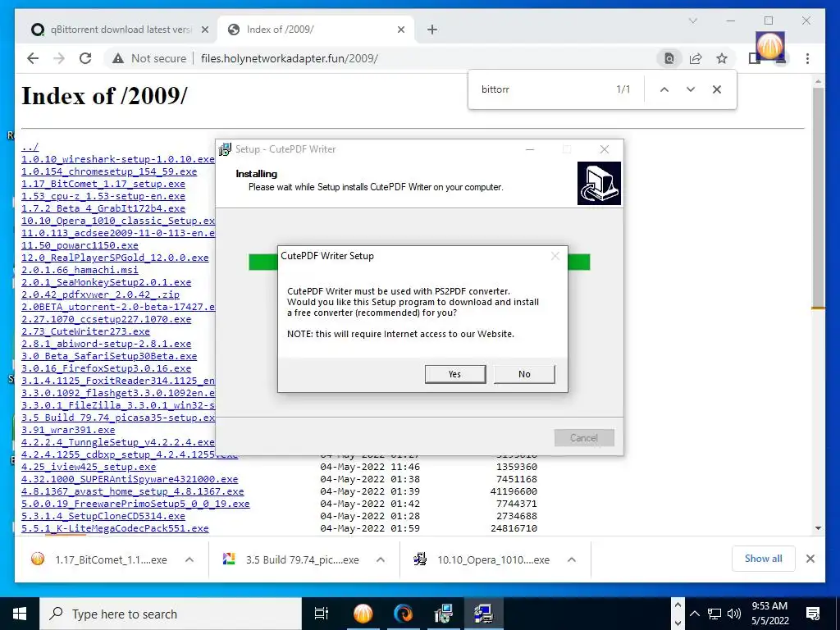The width and height of the screenshot is (840, 630).
Task: Click 3.91_wrar391.exe link
Action: 68,430
